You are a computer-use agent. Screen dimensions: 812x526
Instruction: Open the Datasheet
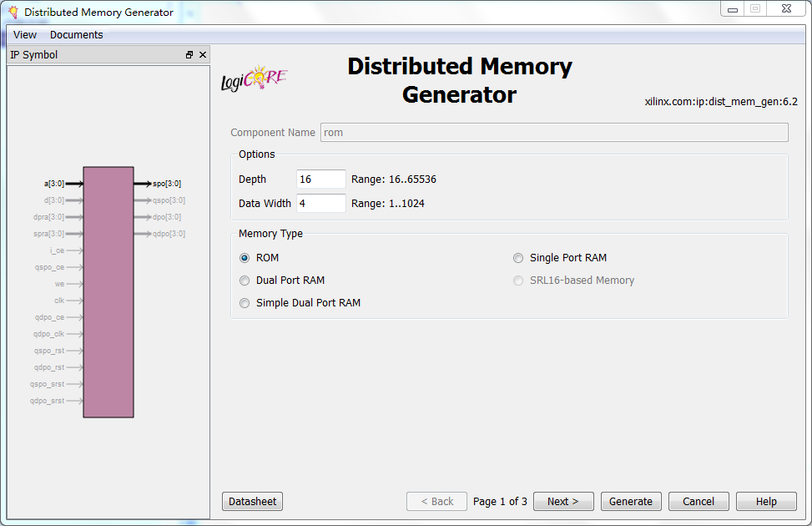[x=252, y=501]
